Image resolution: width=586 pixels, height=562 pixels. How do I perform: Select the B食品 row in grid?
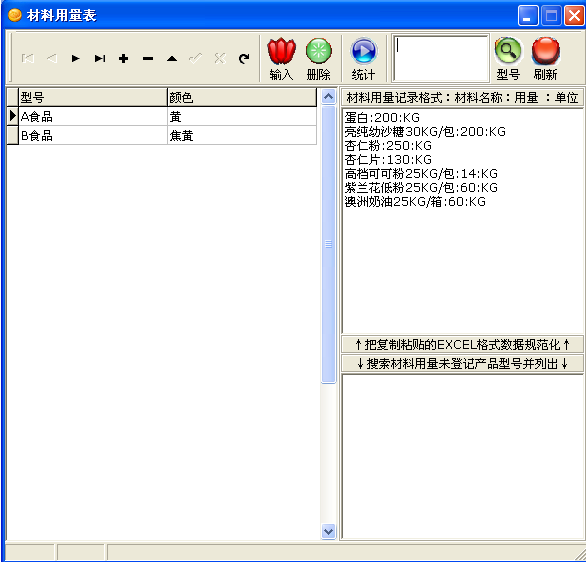click(162, 135)
